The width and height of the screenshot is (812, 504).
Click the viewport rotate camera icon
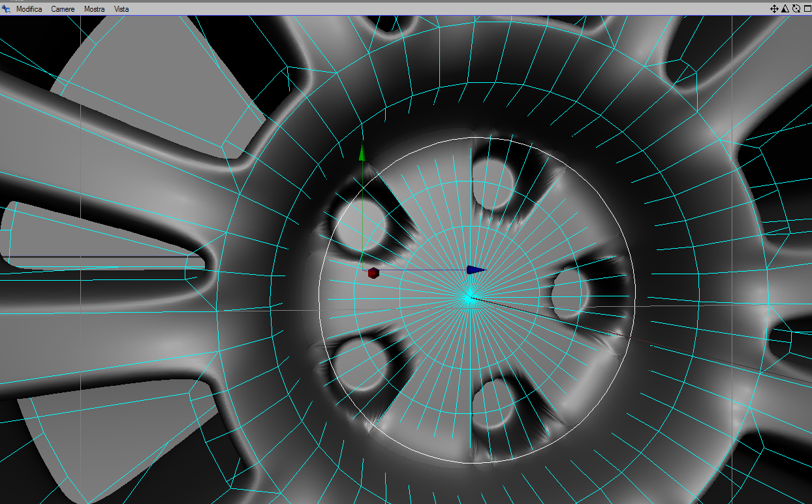[796, 9]
